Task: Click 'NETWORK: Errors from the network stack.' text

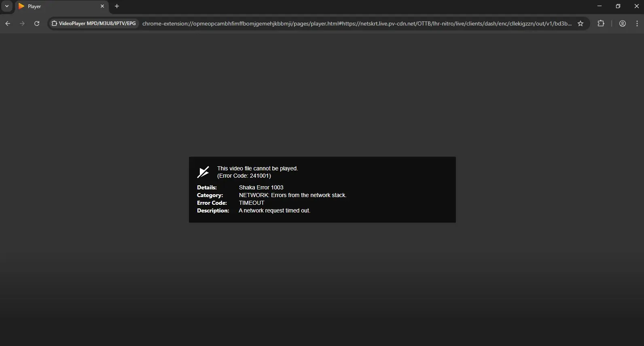Action: coord(292,195)
